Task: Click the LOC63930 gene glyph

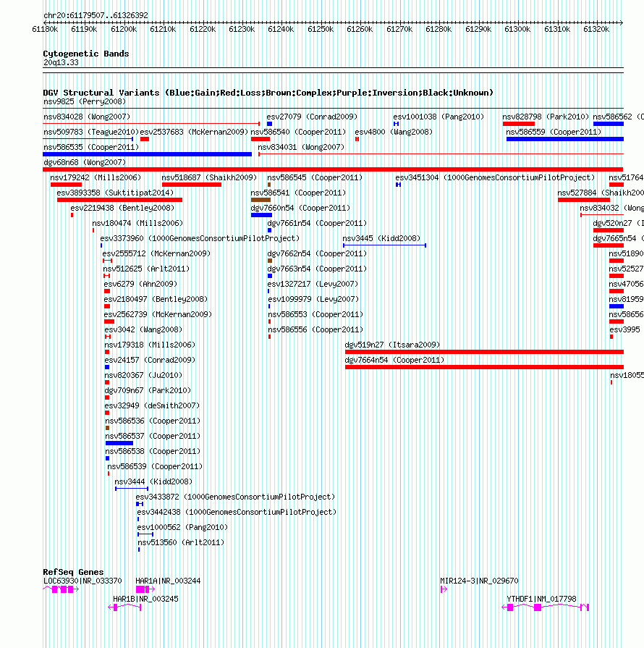Action: (x=61, y=589)
